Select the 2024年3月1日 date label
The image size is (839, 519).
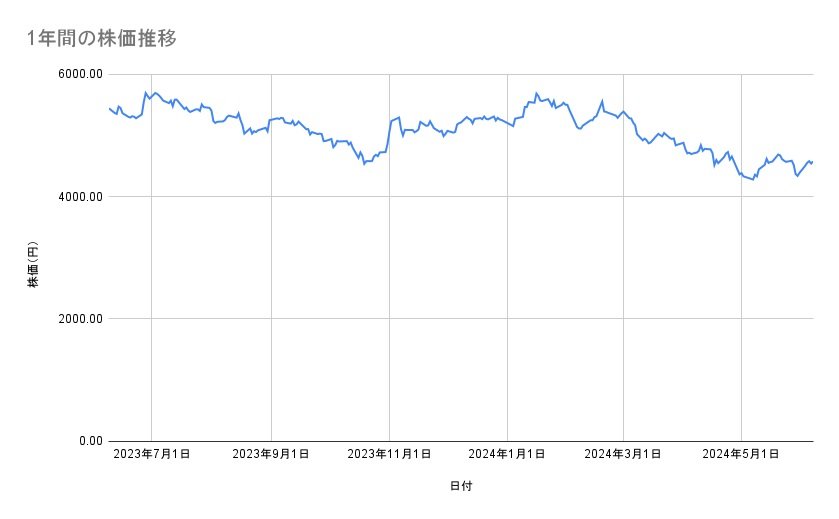pos(623,454)
